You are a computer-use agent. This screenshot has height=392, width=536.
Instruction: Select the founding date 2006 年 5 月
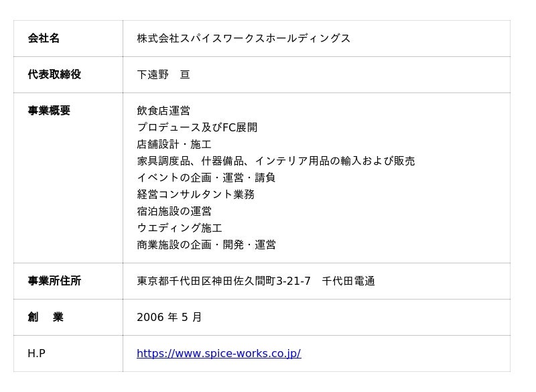(169, 317)
